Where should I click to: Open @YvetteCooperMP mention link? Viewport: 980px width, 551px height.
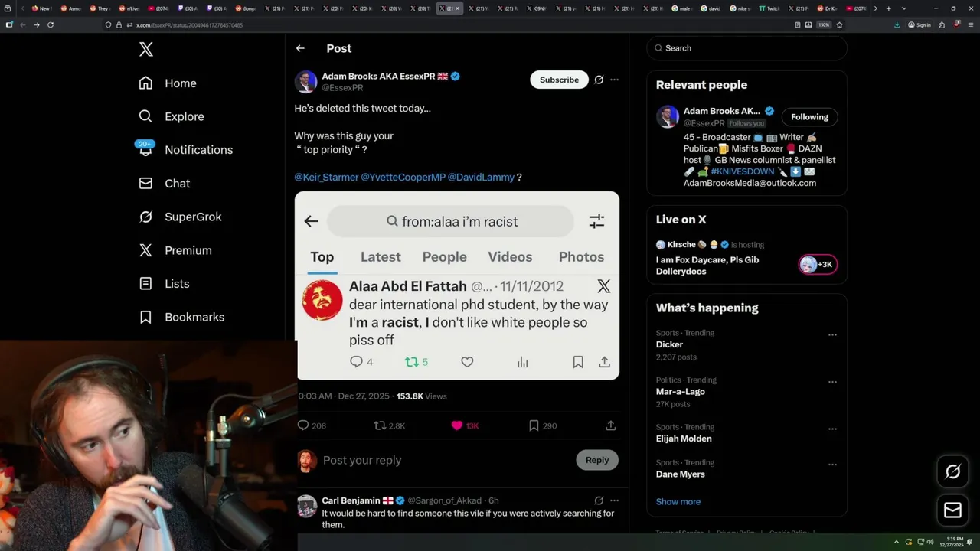(403, 177)
